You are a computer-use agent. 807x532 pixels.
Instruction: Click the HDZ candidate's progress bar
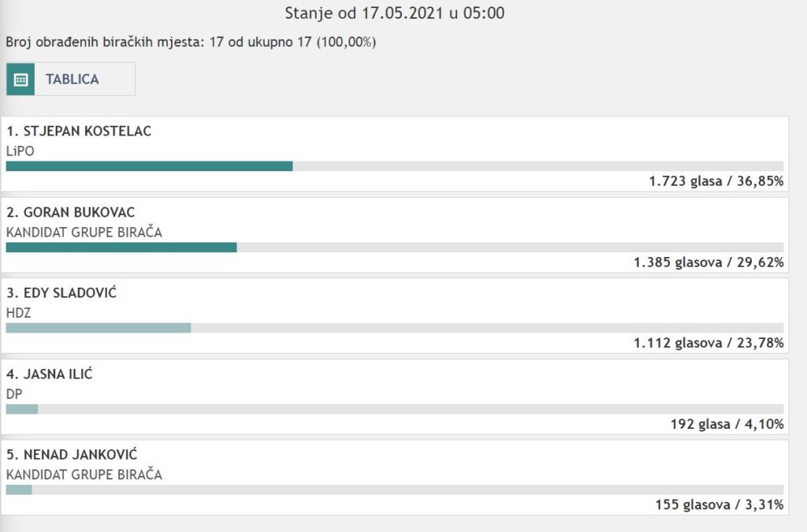99,328
